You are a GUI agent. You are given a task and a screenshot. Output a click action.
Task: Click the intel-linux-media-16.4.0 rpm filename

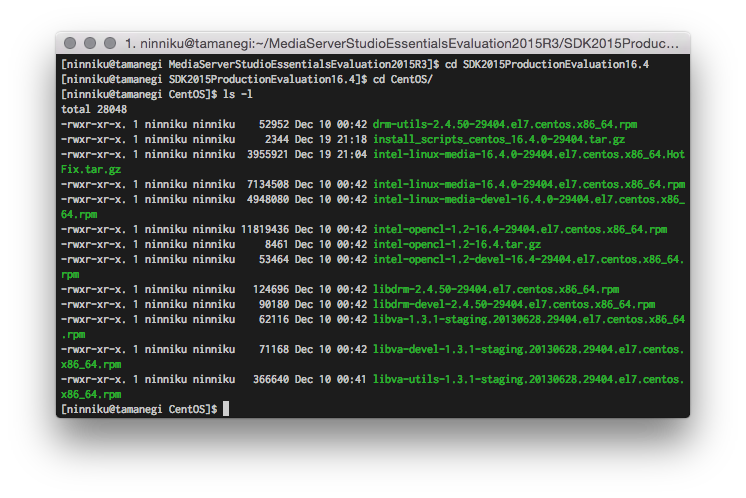tap(529, 185)
